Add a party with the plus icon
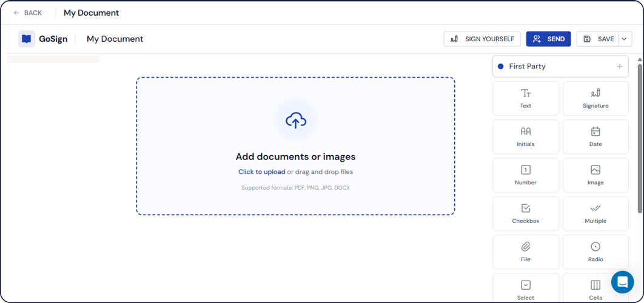Viewport: 644px width, 303px height. pos(620,67)
